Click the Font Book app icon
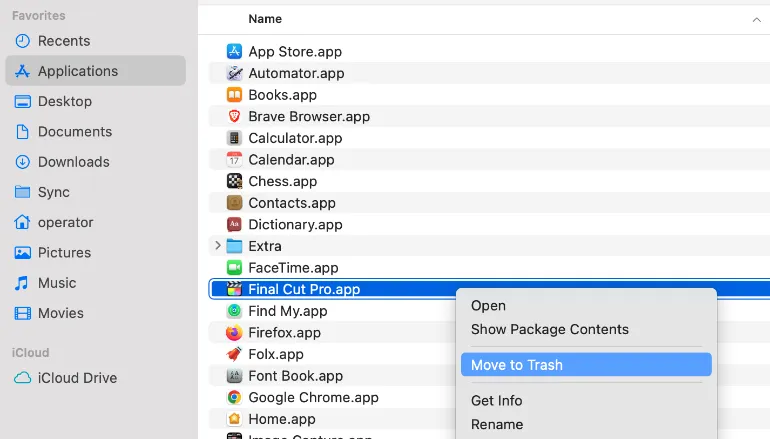Viewport: 770px width, 439px height. coord(234,376)
